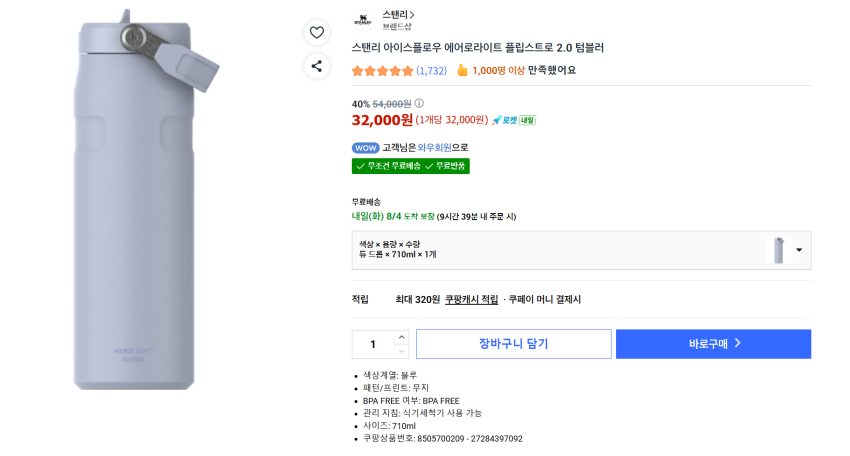The image size is (850, 456).
Task: Select the option box showing 듀 드롭 × 710ml × 1개
Action: coord(581,250)
